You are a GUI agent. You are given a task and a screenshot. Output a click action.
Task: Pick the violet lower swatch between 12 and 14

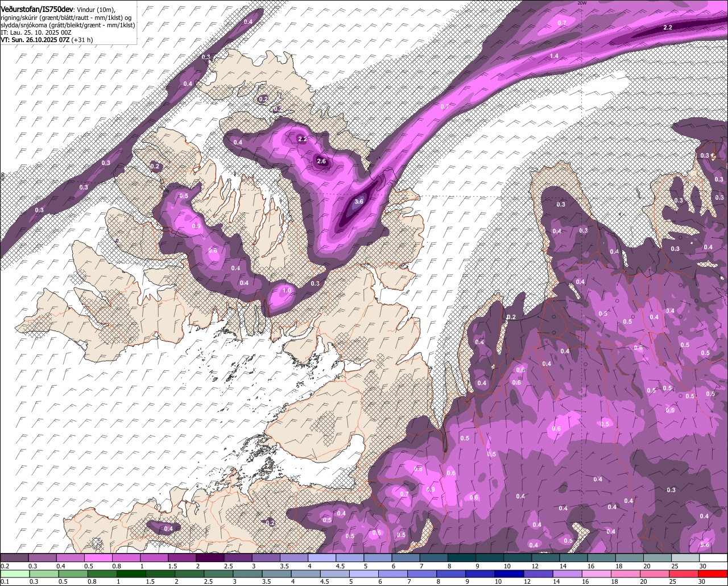[539, 573]
